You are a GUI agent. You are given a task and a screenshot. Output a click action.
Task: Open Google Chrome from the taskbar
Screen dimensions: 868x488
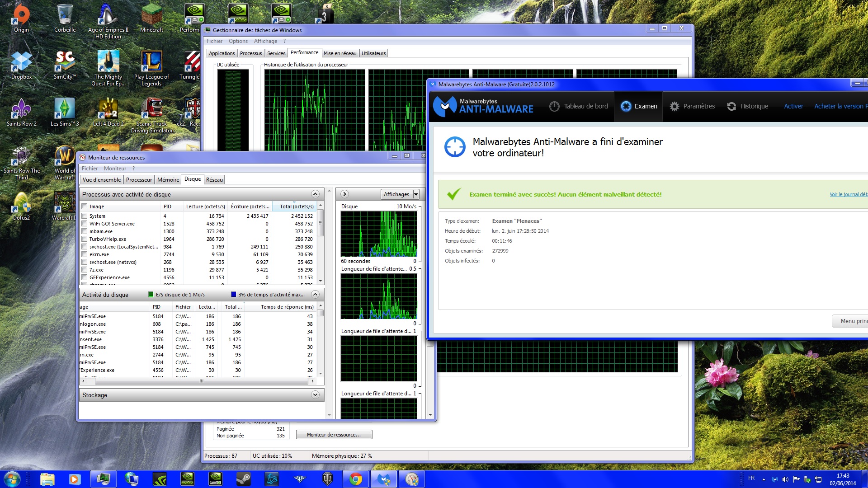point(356,479)
